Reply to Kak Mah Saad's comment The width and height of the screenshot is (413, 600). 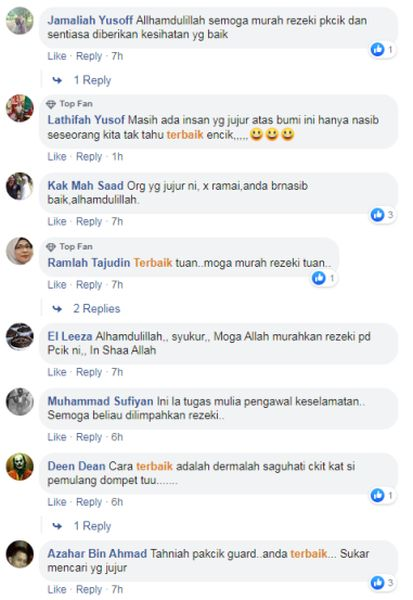pyautogui.click(x=89, y=222)
